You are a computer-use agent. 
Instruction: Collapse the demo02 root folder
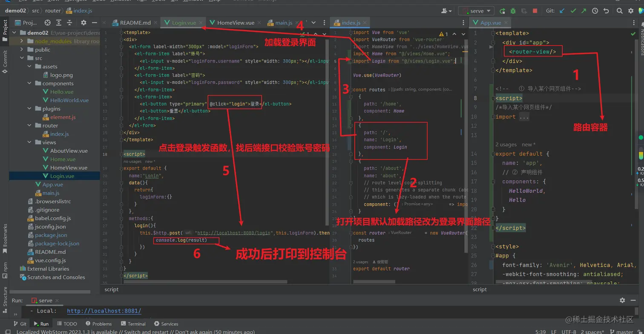[14, 33]
